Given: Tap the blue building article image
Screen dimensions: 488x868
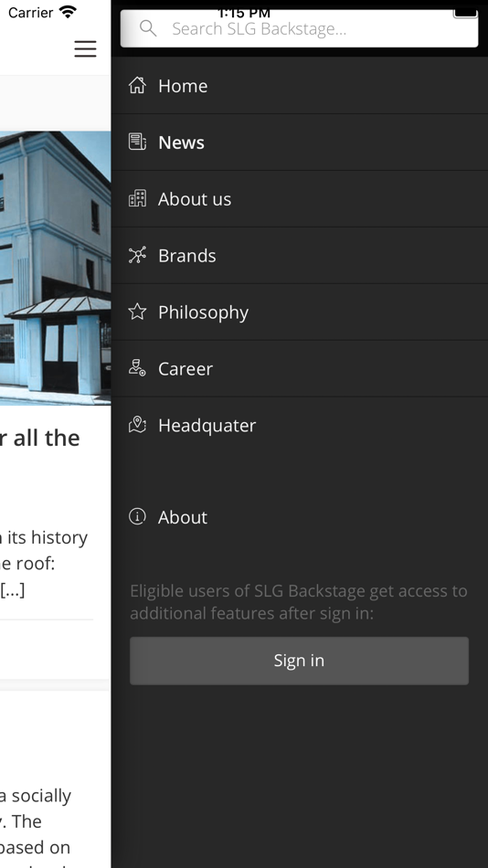Looking at the screenshot, I should click(56, 268).
